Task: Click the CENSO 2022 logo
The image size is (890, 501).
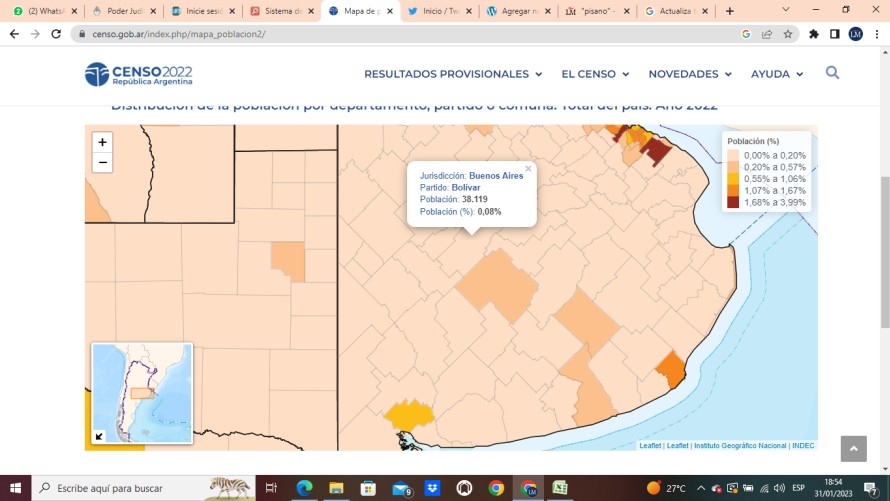Action: point(139,75)
